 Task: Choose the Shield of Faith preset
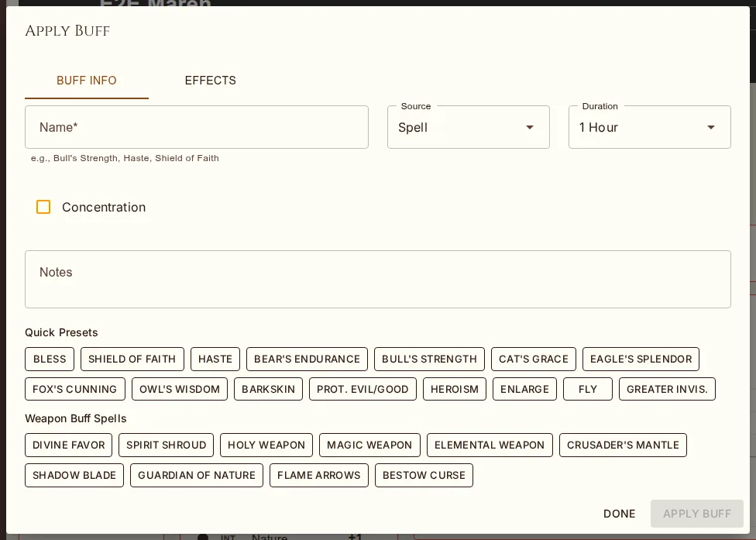pos(132,359)
